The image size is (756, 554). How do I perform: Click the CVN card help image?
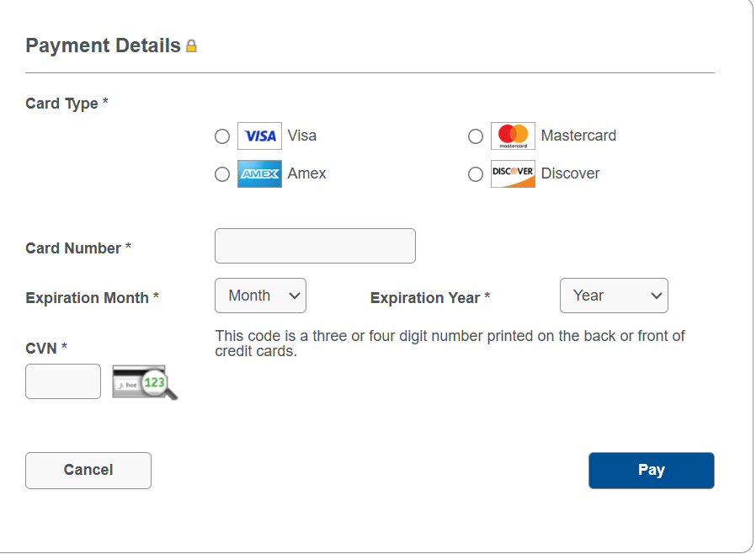coord(145,382)
